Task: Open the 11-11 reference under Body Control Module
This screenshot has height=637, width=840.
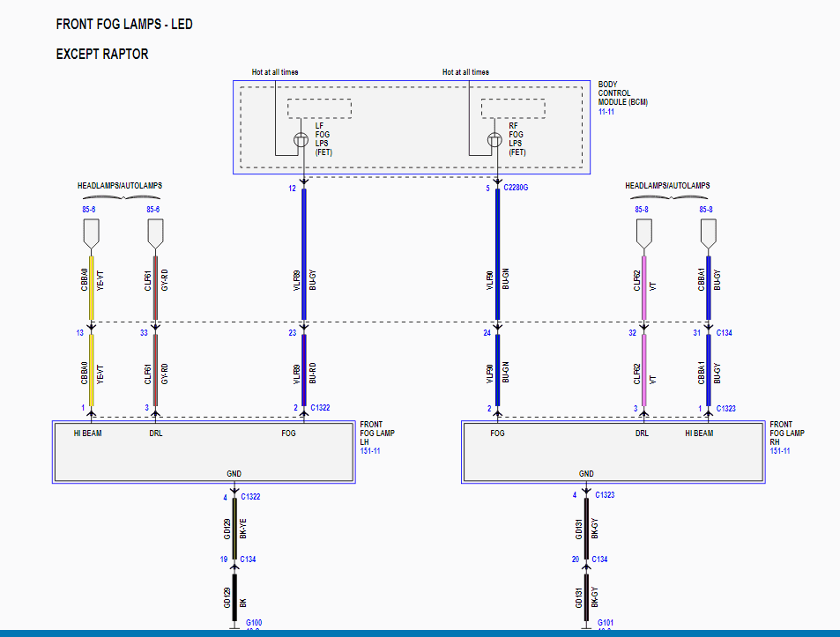Action: tap(607, 112)
